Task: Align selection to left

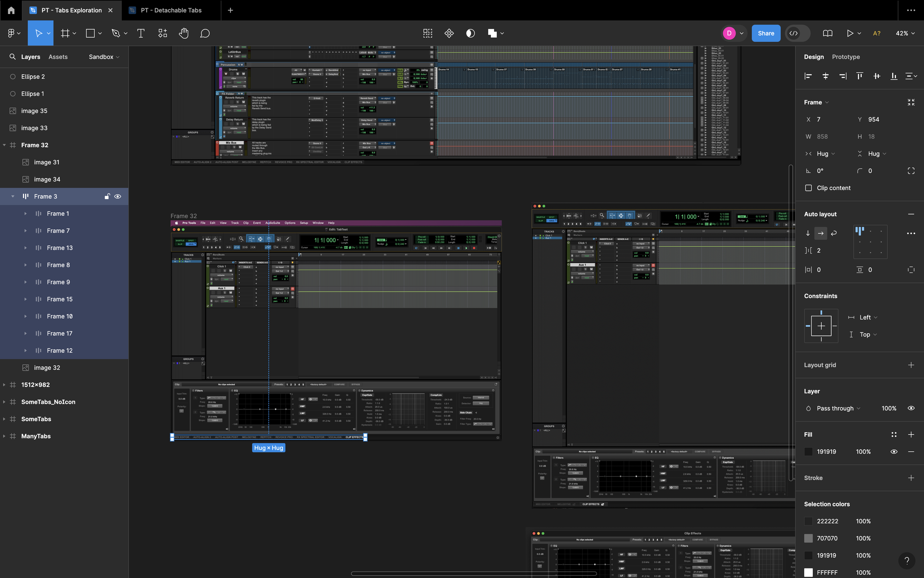Action: pyautogui.click(x=808, y=76)
